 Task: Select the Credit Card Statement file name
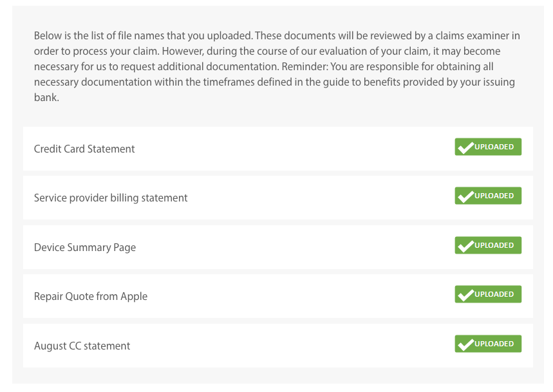pyautogui.click(x=84, y=149)
